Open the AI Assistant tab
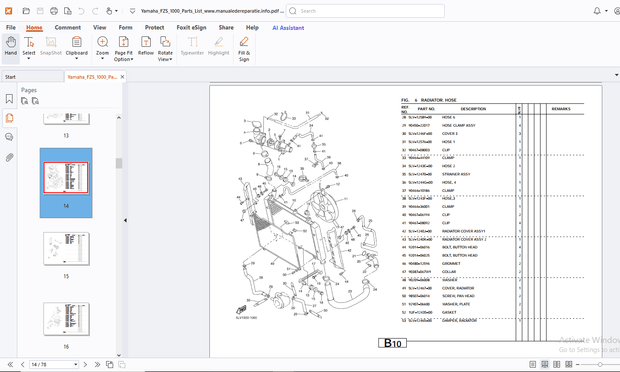The width and height of the screenshot is (620, 372). (x=288, y=28)
